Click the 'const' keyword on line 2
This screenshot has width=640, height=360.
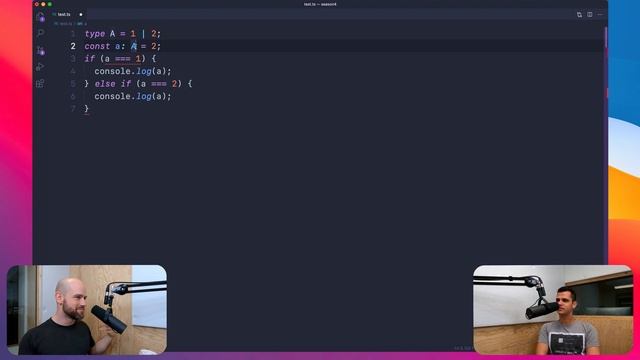click(97, 47)
